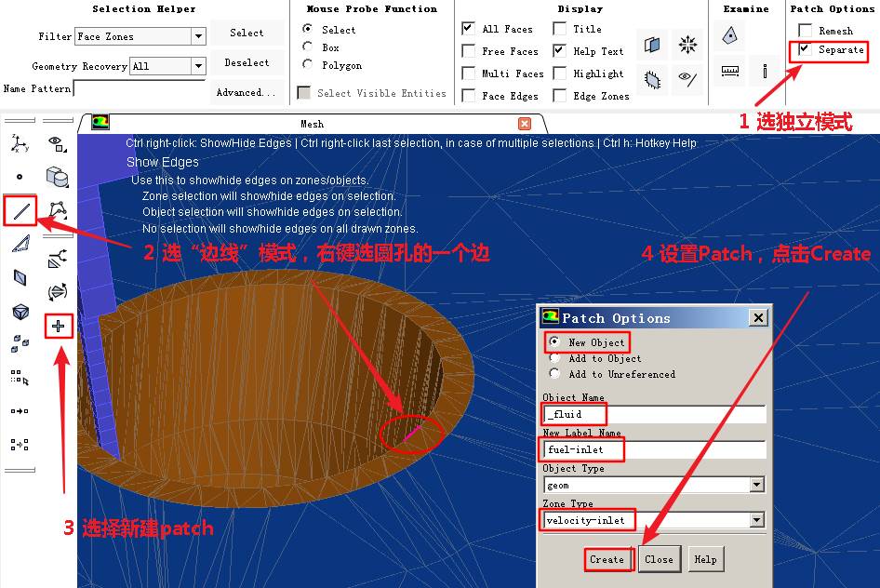Viewport: 880px width, 588px height.
Task: Open the eye with square display options icon
Action: point(58,143)
